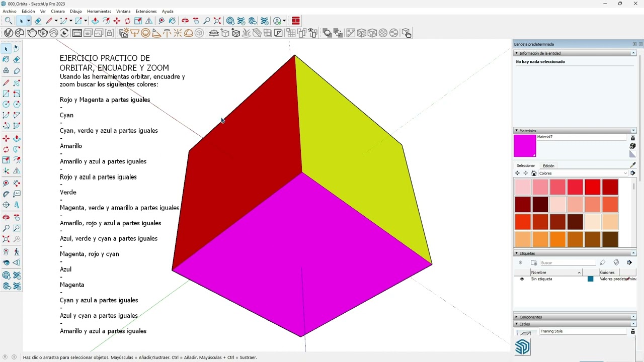Switch to the Seleccionar materials tab

pos(526,166)
